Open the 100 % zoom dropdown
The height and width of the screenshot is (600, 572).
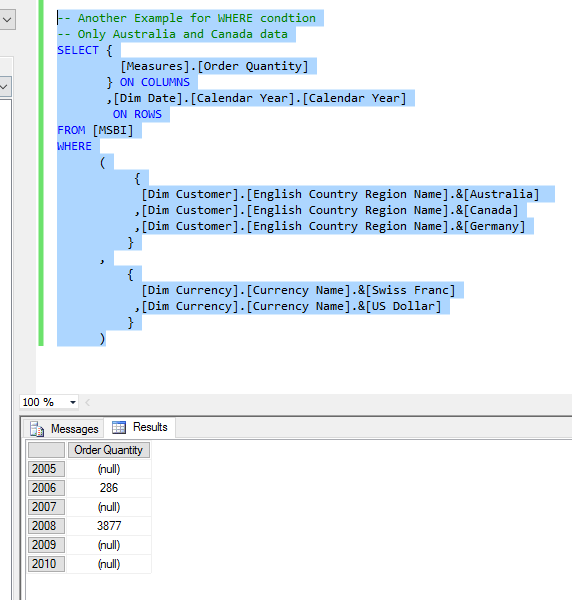pyautogui.click(x=72, y=402)
